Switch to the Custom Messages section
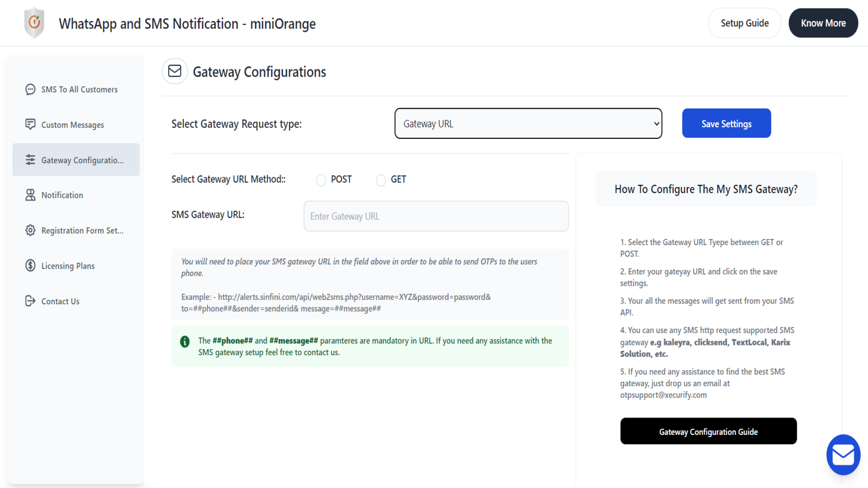Screen dimensions: 868x488 click(x=72, y=124)
